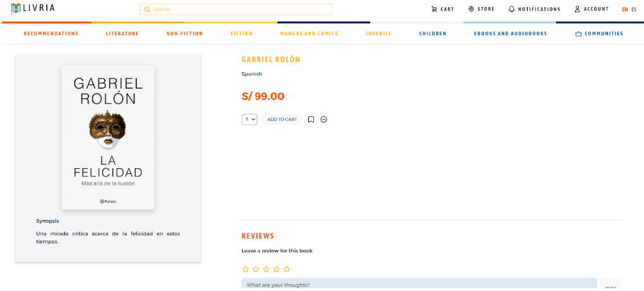
Task: Switch language to EN
Action: (624, 9)
